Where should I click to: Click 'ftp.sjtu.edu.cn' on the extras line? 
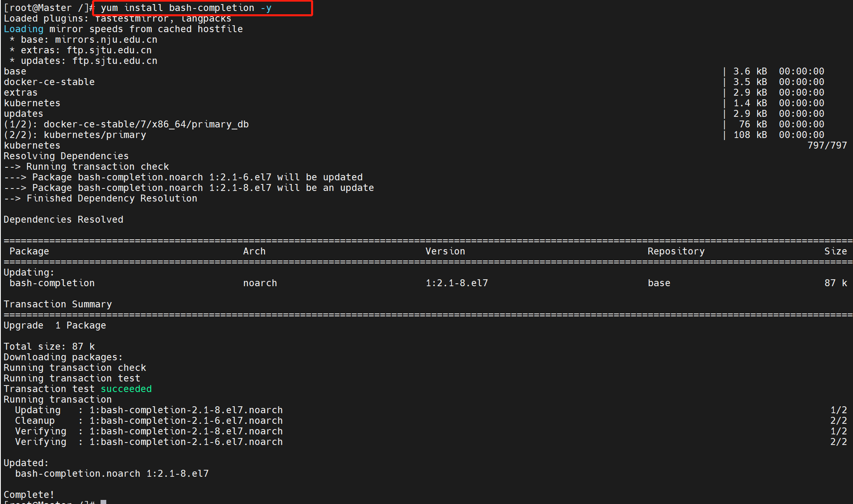(x=109, y=50)
